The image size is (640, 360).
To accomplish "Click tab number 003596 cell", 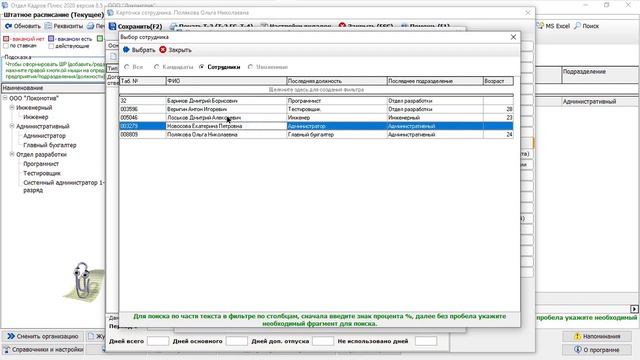I will (142, 109).
